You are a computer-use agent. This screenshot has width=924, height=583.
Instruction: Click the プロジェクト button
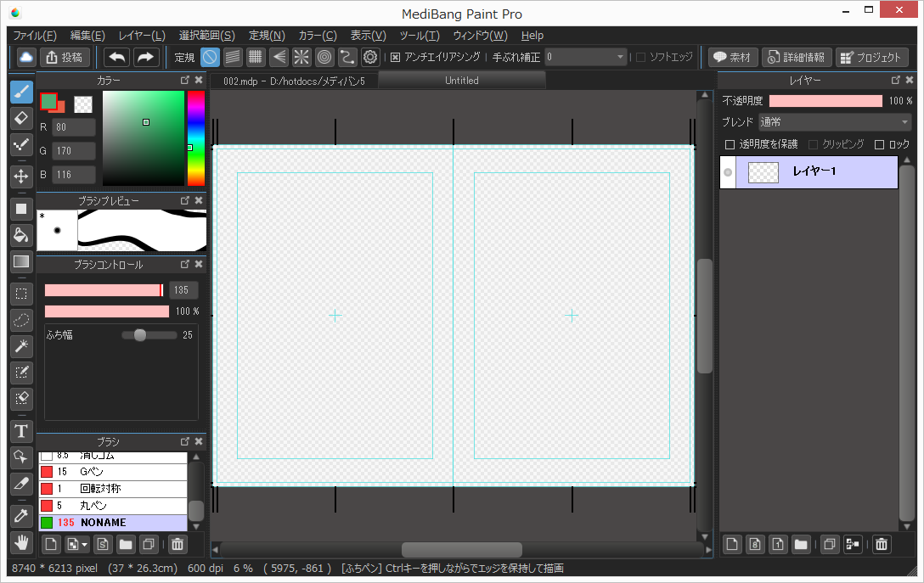pos(871,57)
